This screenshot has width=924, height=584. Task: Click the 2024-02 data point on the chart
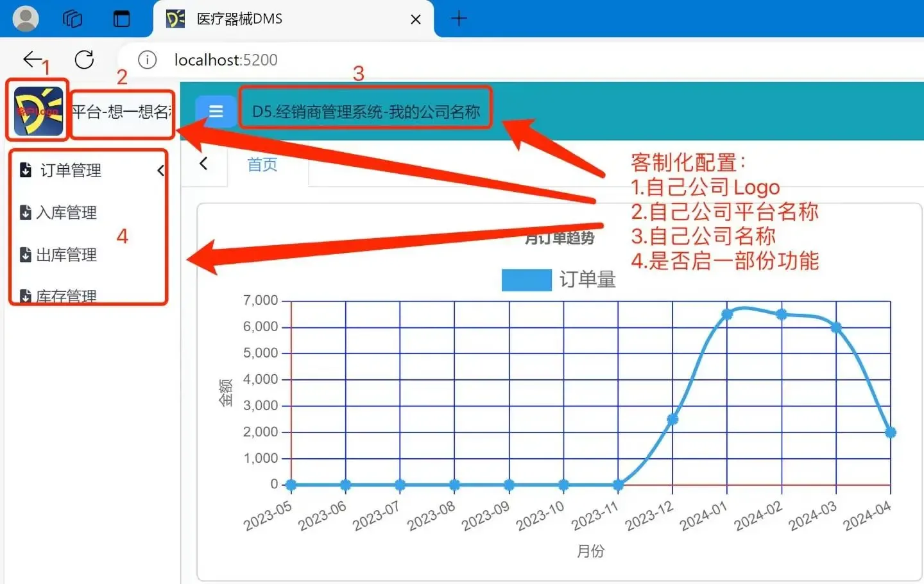782,314
